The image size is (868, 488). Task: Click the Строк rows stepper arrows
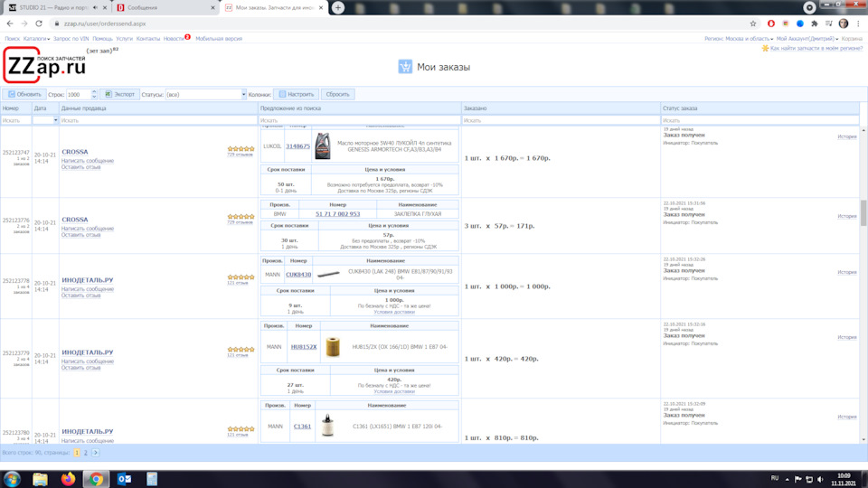click(x=93, y=95)
